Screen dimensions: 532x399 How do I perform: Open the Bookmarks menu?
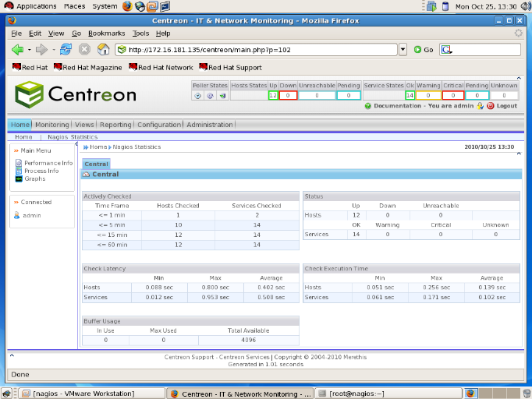(x=105, y=34)
